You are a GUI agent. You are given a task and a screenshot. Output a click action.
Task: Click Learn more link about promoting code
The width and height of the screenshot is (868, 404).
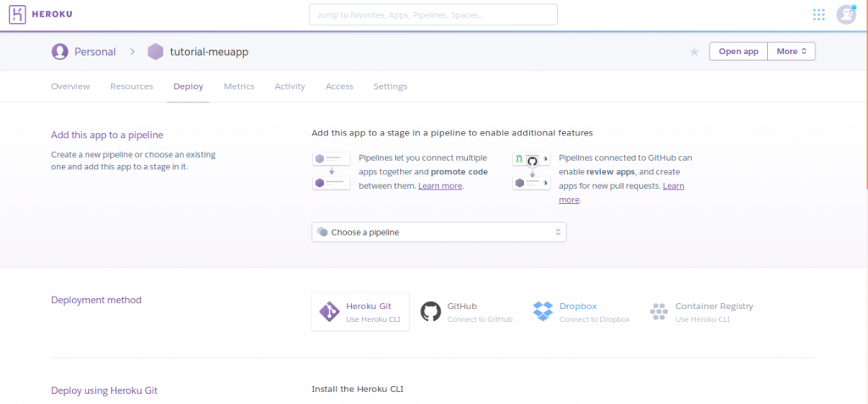pos(440,185)
